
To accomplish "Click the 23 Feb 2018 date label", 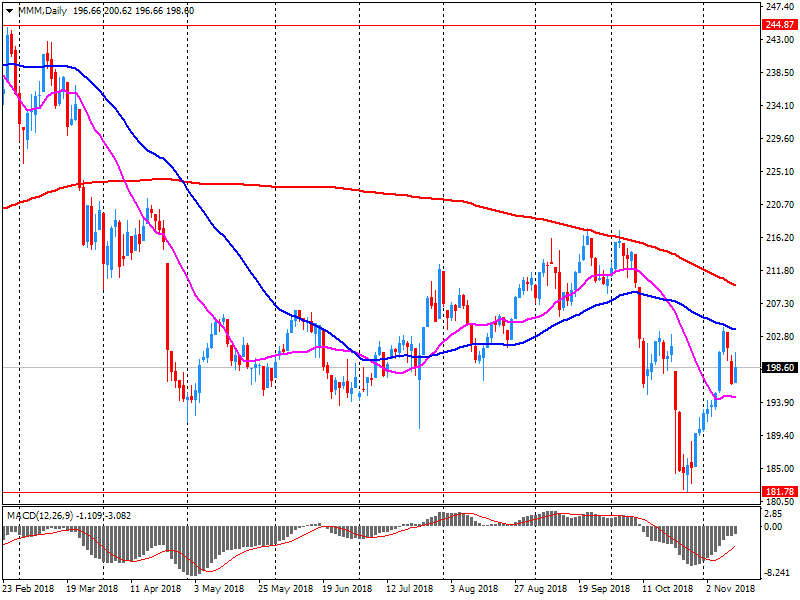I will click(28, 589).
